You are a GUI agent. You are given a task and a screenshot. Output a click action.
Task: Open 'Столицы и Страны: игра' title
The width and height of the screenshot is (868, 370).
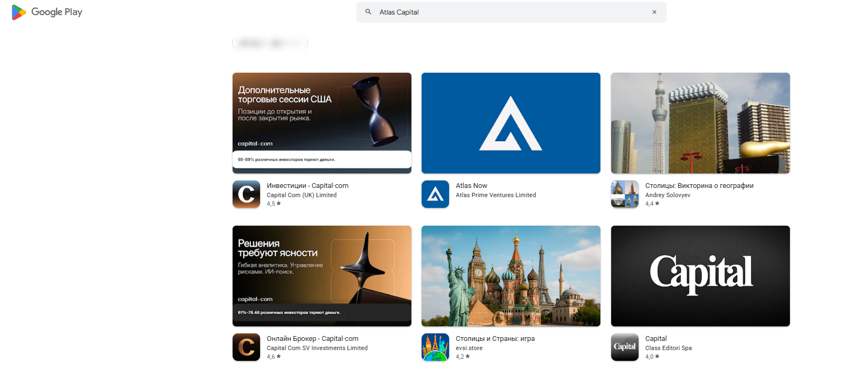click(495, 339)
